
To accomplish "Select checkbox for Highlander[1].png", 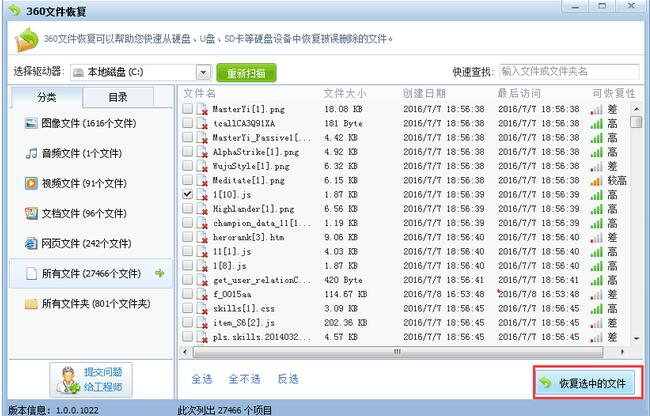I will click(x=187, y=208).
